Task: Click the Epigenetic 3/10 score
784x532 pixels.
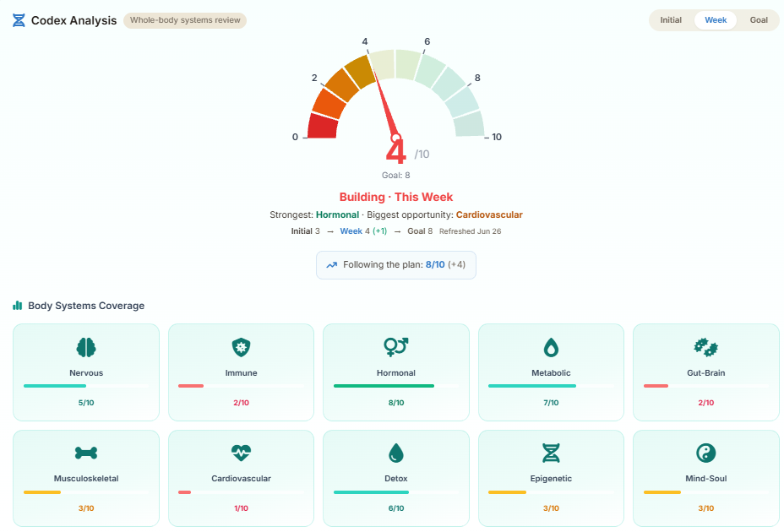Action: [551, 508]
